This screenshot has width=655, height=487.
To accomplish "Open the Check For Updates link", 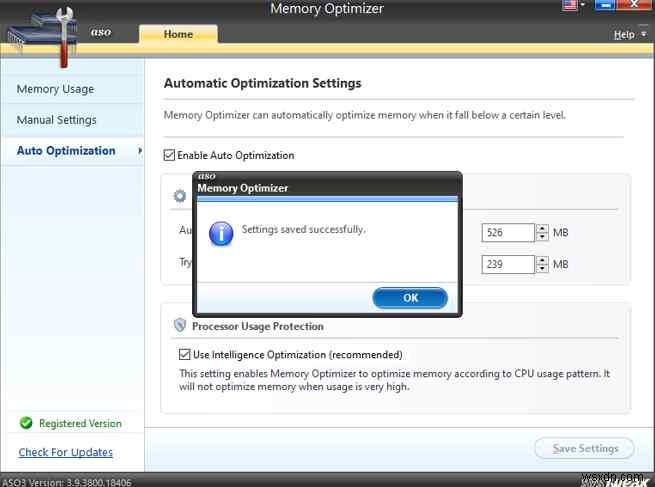I will tap(66, 453).
